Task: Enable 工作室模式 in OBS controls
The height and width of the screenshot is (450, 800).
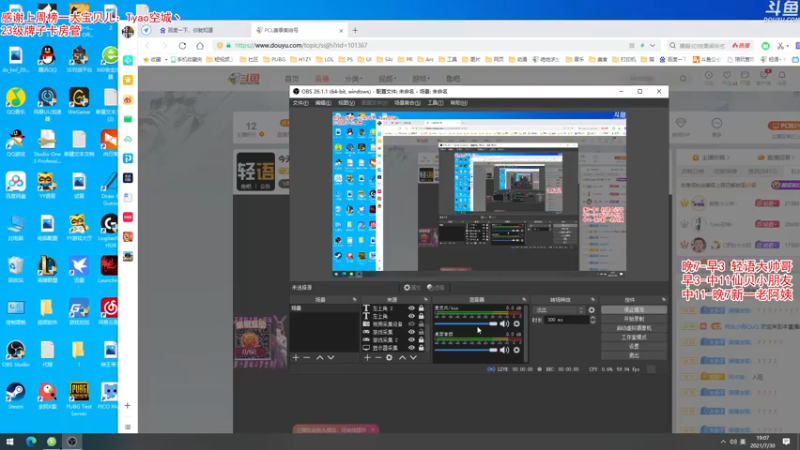Action: (x=634, y=337)
